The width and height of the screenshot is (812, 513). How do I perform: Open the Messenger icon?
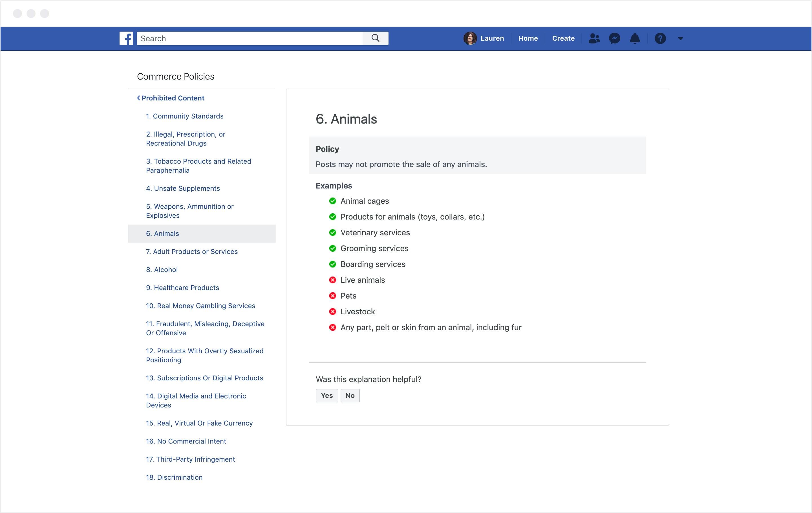tap(614, 38)
